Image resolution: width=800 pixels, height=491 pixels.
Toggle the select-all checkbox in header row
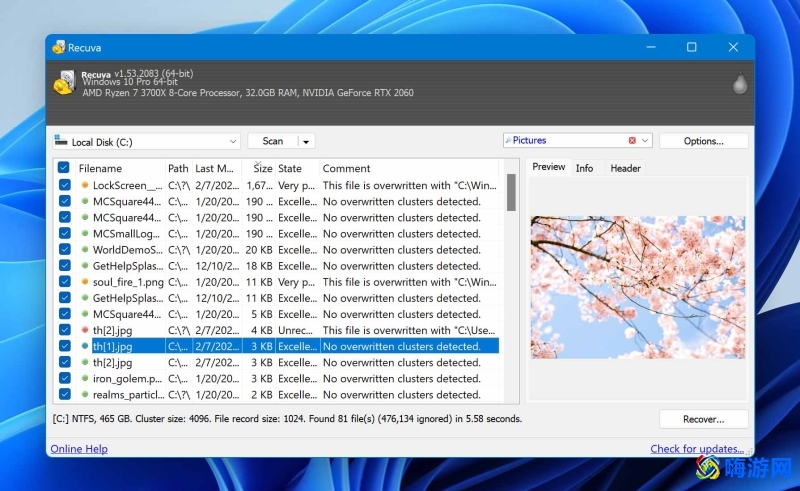(64, 167)
